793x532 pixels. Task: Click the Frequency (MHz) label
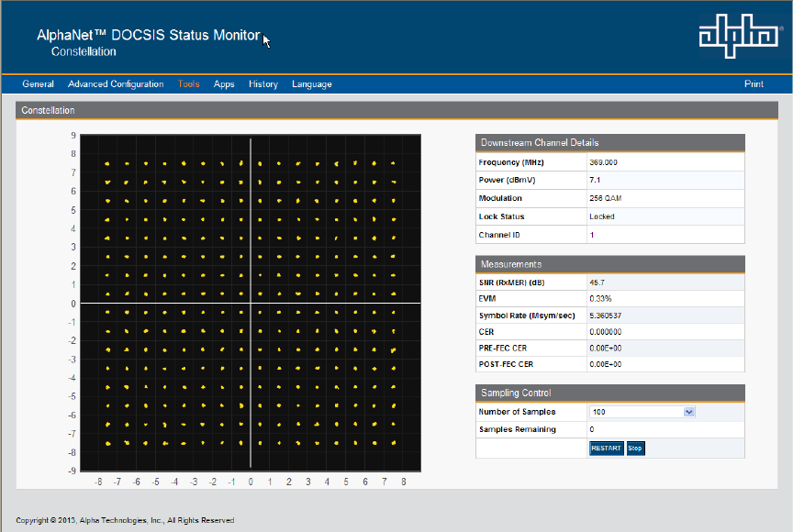pos(511,162)
